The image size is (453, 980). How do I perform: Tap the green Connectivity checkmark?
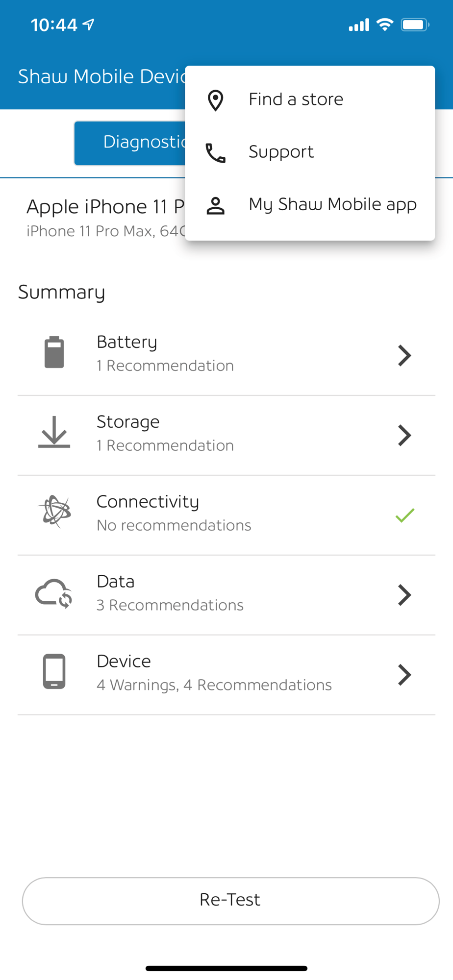[x=405, y=515]
